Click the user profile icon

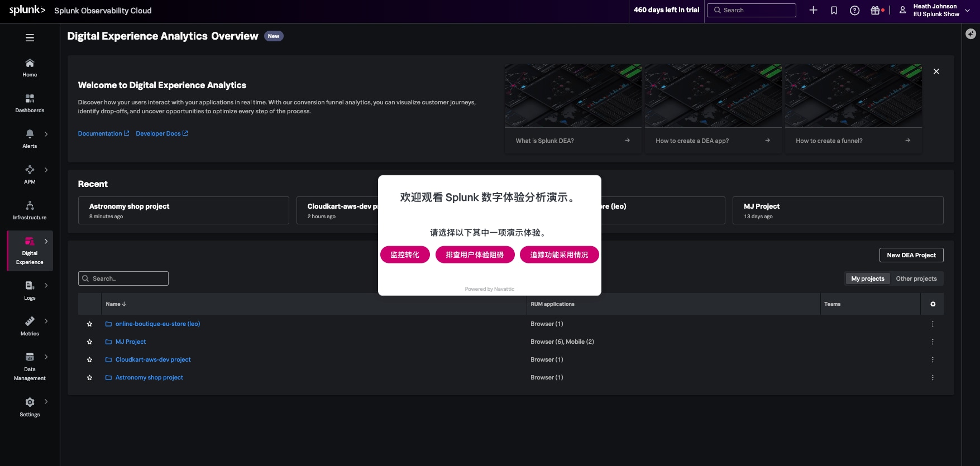(x=902, y=10)
